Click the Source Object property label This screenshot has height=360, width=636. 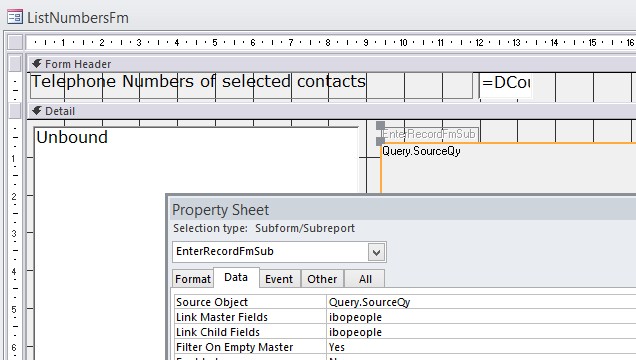[x=250, y=302]
